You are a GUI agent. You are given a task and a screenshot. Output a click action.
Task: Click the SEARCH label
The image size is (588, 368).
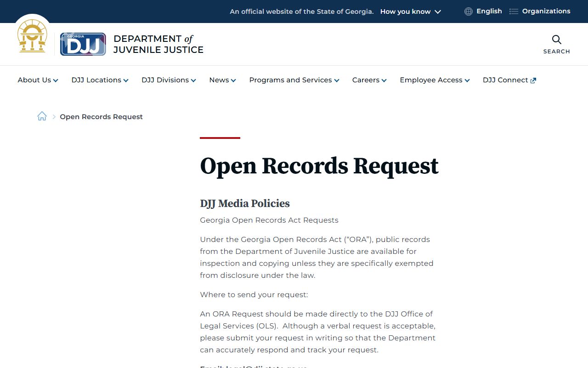click(x=557, y=52)
